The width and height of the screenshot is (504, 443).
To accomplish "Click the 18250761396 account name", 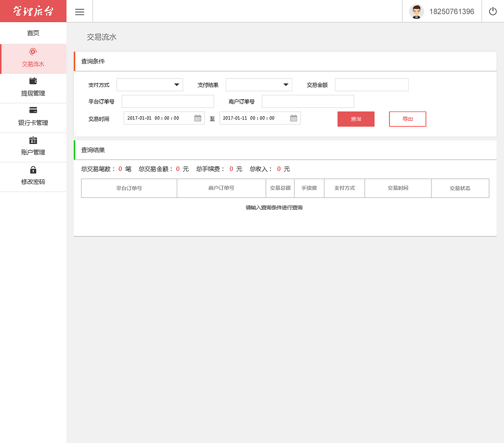I will click(x=452, y=12).
